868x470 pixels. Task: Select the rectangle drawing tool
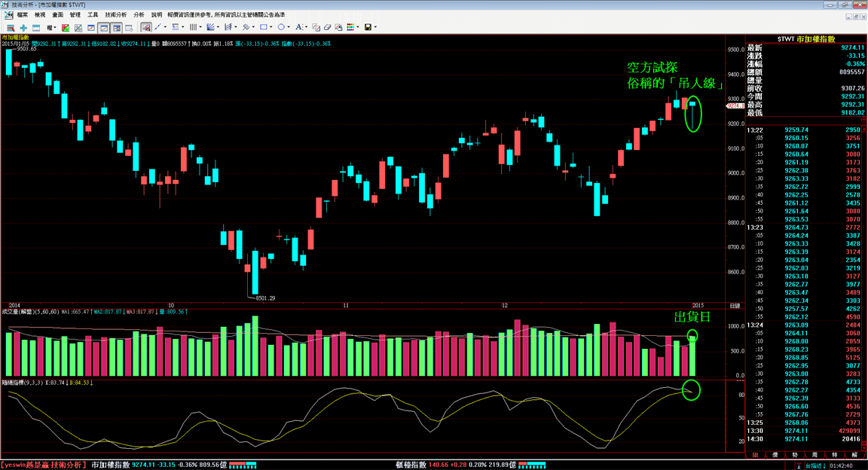264,27
